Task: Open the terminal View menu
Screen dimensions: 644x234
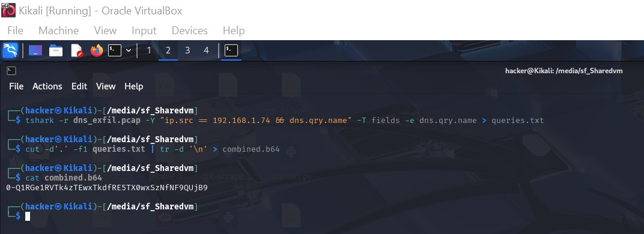Action: pos(106,86)
